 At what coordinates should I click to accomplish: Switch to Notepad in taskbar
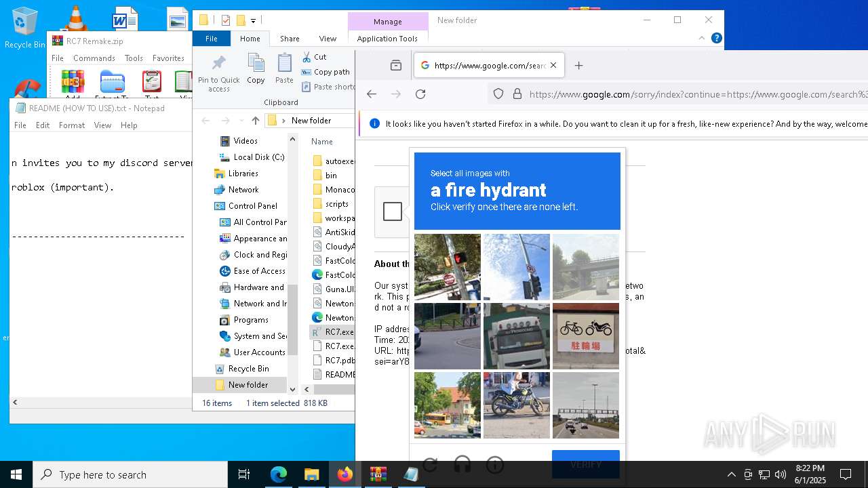(x=411, y=474)
